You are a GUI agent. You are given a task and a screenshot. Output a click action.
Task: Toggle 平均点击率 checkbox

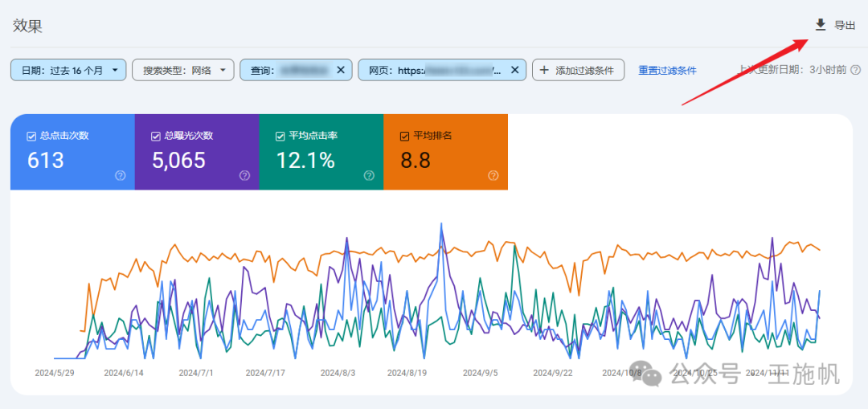click(x=280, y=136)
